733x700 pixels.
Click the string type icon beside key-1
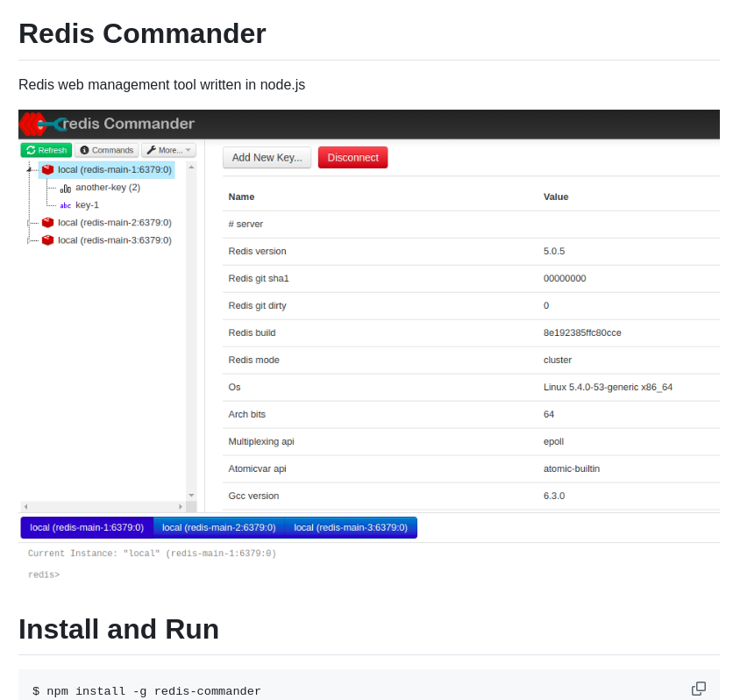65,205
